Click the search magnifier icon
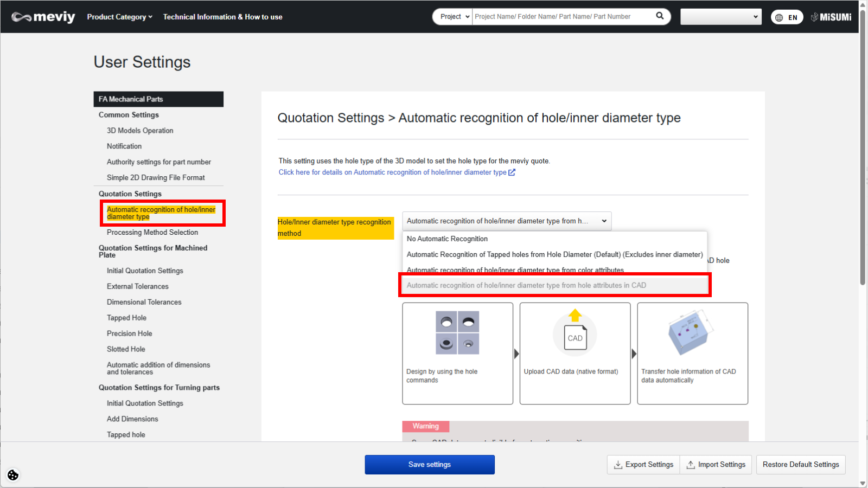The width and height of the screenshot is (868, 488). 660,16
